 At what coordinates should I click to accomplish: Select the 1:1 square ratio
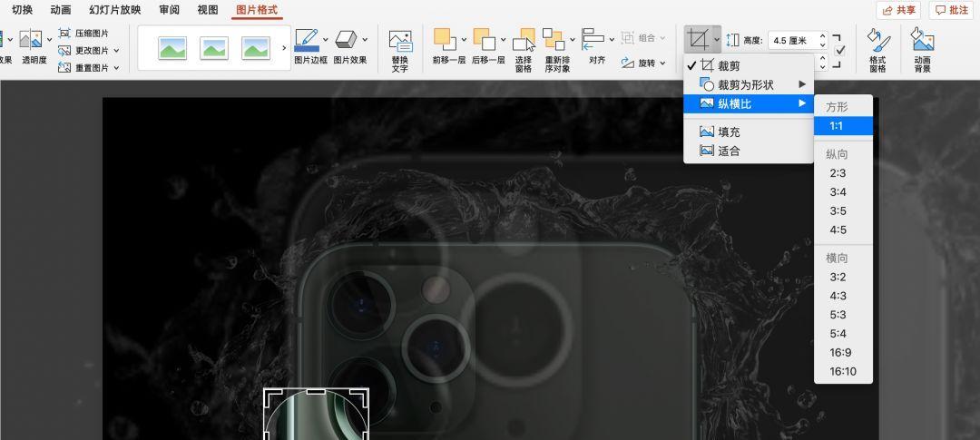(843, 125)
